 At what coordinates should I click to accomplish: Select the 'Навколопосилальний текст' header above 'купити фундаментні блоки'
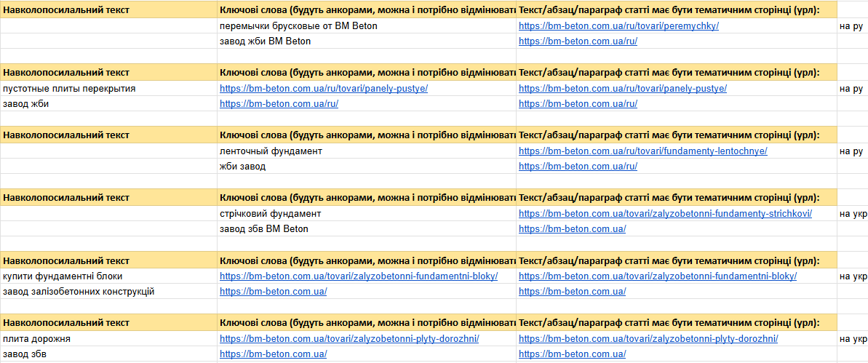click(x=108, y=260)
